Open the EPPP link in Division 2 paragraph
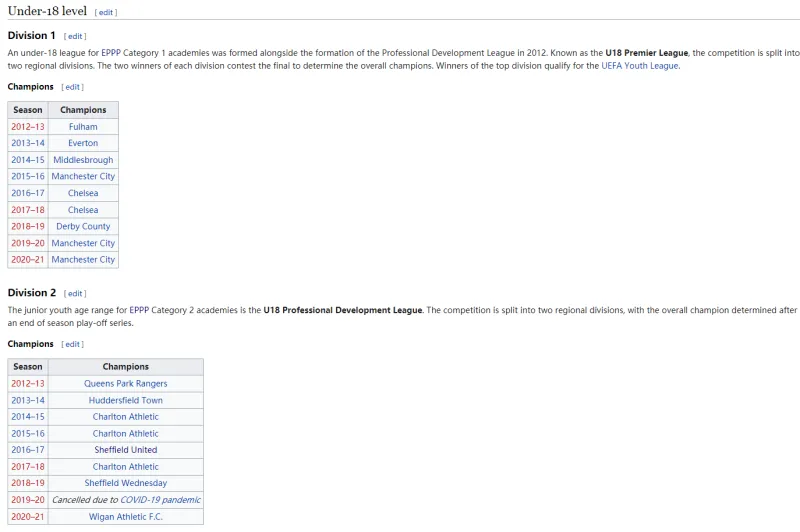Viewport: 800px width, 532px height. point(139,310)
